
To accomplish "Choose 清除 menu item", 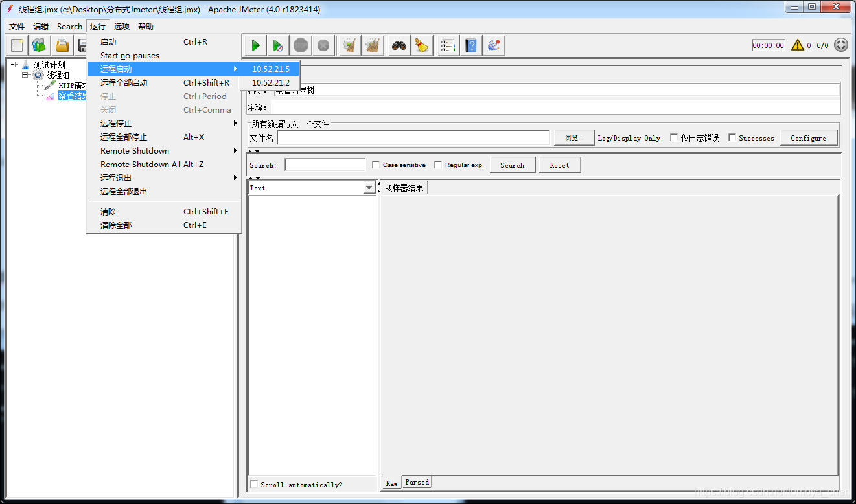I will [165, 211].
